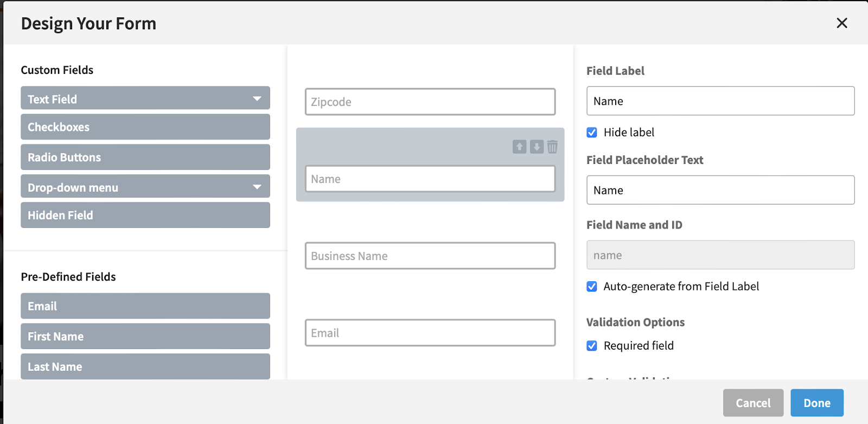Uncheck the Hide label checkbox
The height and width of the screenshot is (424, 868).
(x=592, y=132)
